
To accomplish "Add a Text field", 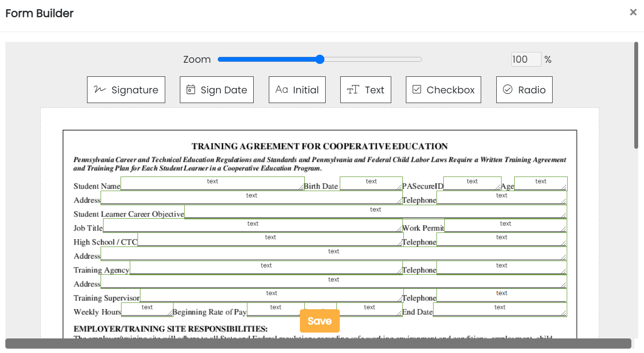I will point(366,89).
